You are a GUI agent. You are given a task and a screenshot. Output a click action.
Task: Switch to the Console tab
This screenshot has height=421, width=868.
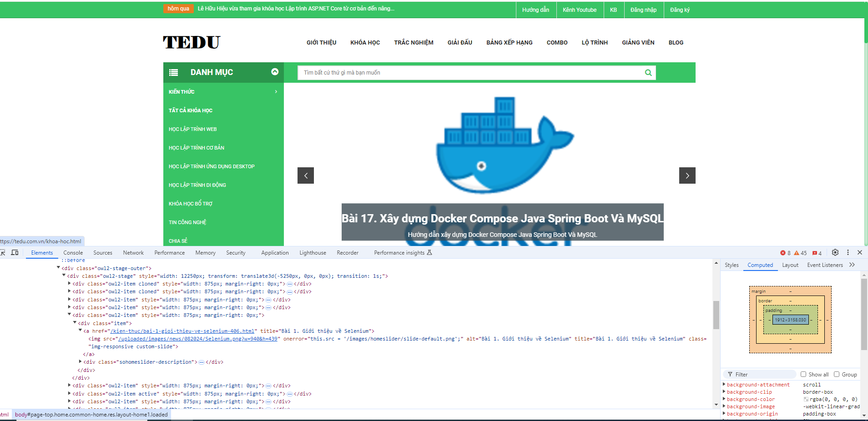pyautogui.click(x=73, y=253)
